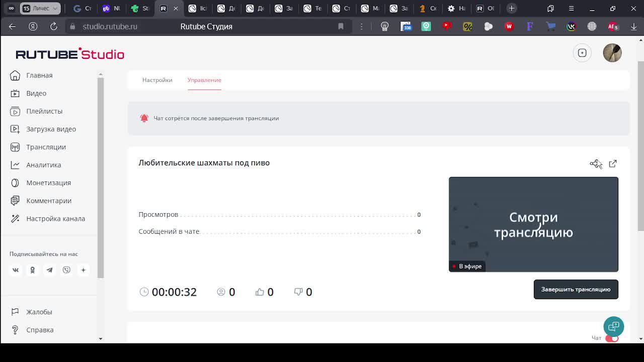This screenshot has height=362, width=644.
Task: Open the Личес profile tab group dropdown
Action: tap(40, 9)
